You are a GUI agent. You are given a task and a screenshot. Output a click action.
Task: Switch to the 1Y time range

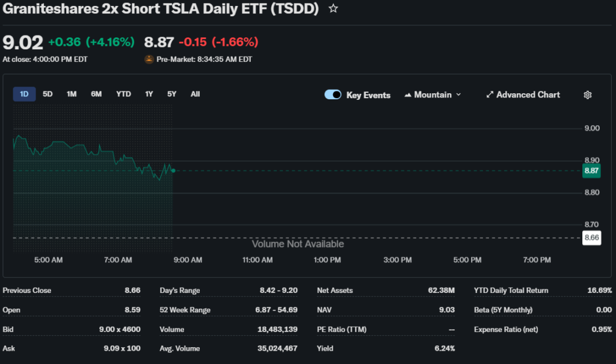click(149, 94)
